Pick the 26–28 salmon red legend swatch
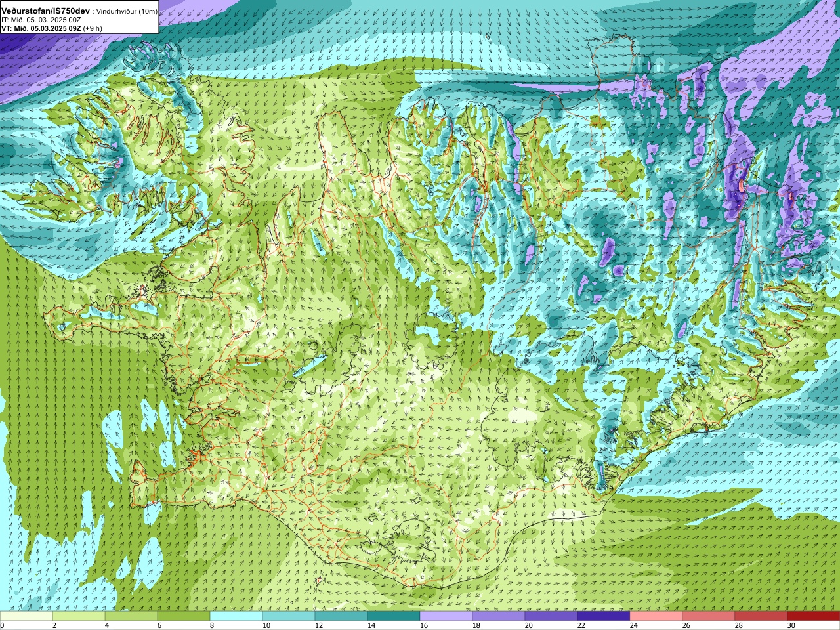Image resolution: width=840 pixels, height=630 pixels. (x=709, y=616)
